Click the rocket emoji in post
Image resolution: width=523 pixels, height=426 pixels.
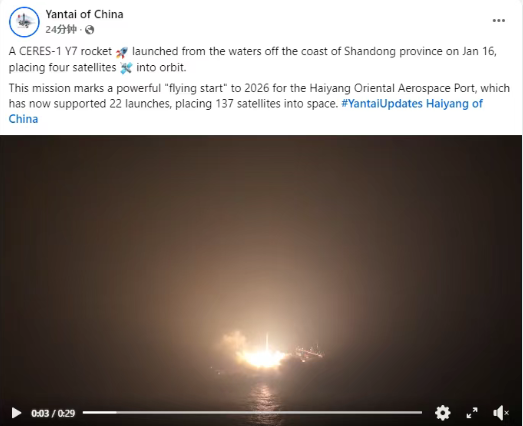pos(122,52)
